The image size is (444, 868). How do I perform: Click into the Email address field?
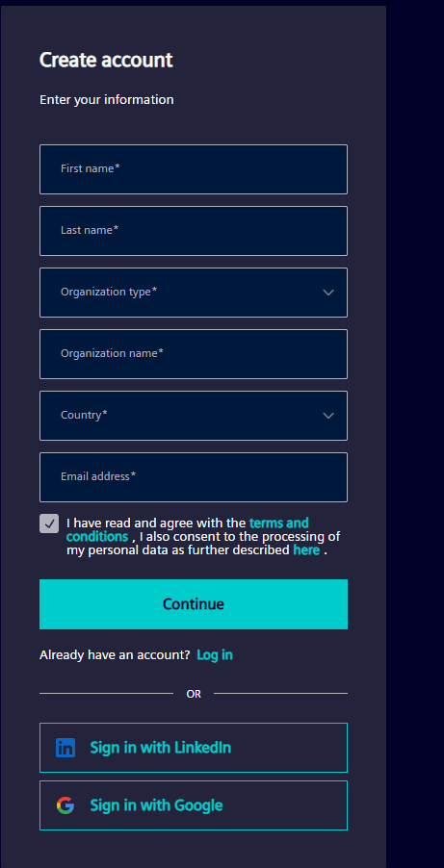[194, 477]
